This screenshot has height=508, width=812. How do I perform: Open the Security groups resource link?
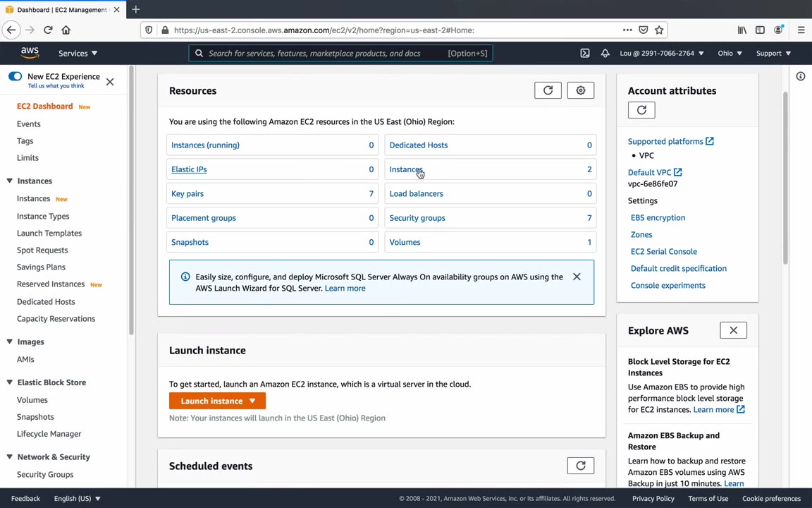point(417,218)
